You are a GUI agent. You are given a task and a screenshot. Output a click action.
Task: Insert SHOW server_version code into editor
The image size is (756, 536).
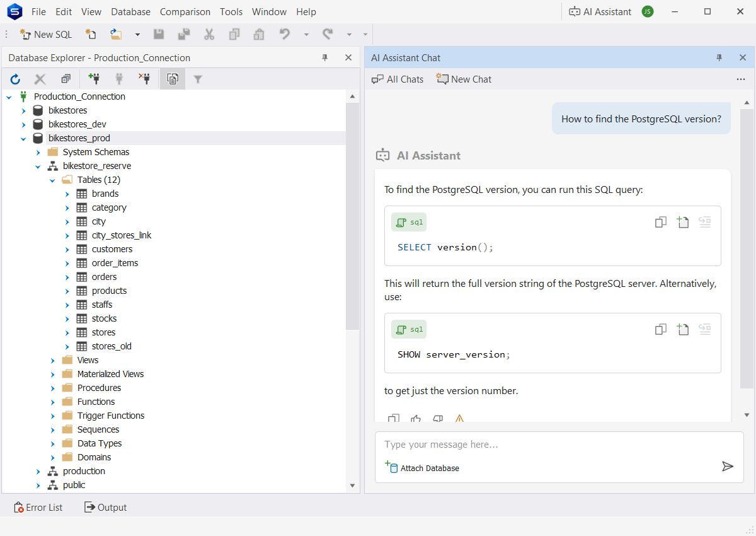[705, 329]
